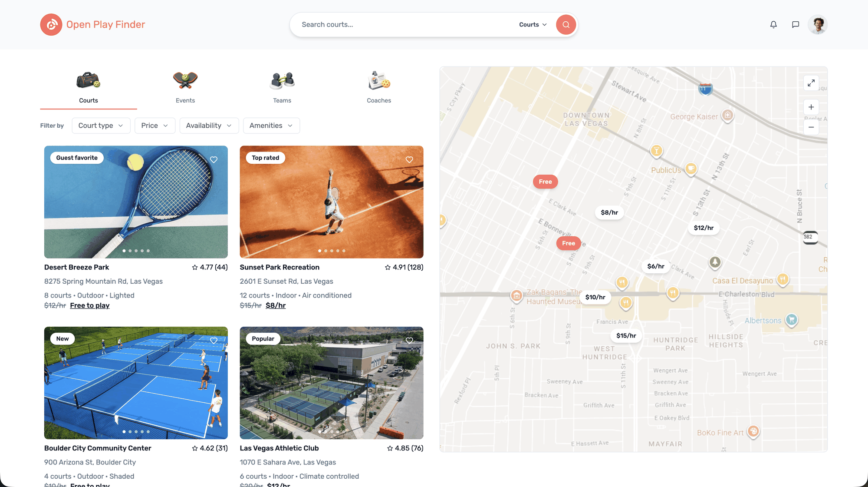The width and height of the screenshot is (868, 487).
Task: Open the messages chat icon
Action: (796, 24)
